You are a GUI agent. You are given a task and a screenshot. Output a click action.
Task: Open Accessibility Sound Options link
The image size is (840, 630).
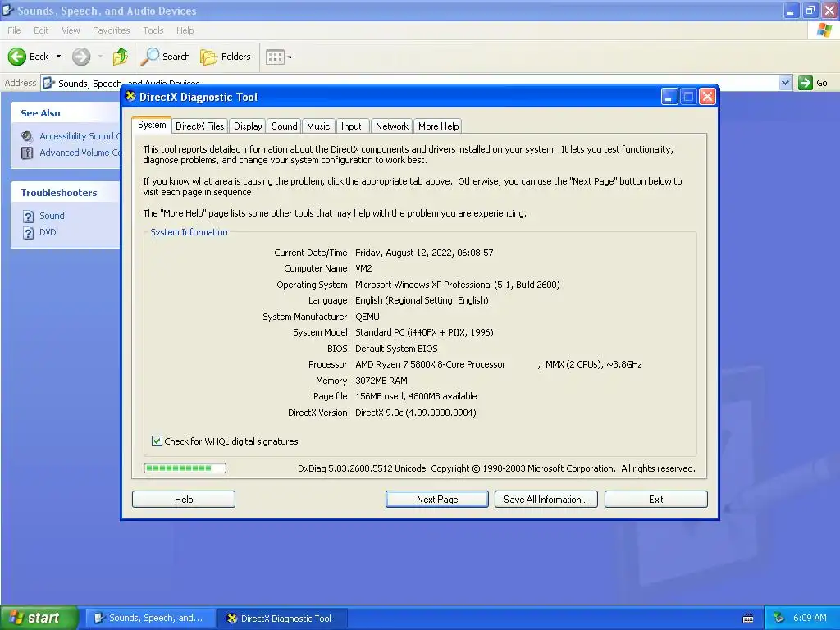[x=80, y=136]
